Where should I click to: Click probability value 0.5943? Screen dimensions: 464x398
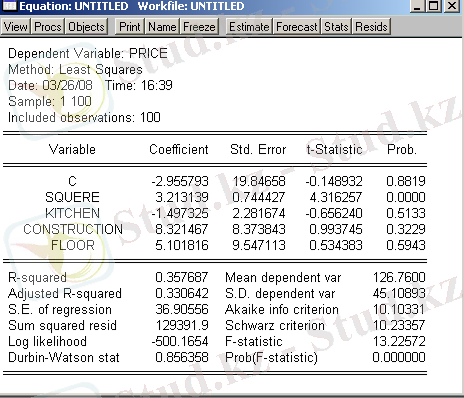[x=406, y=245]
